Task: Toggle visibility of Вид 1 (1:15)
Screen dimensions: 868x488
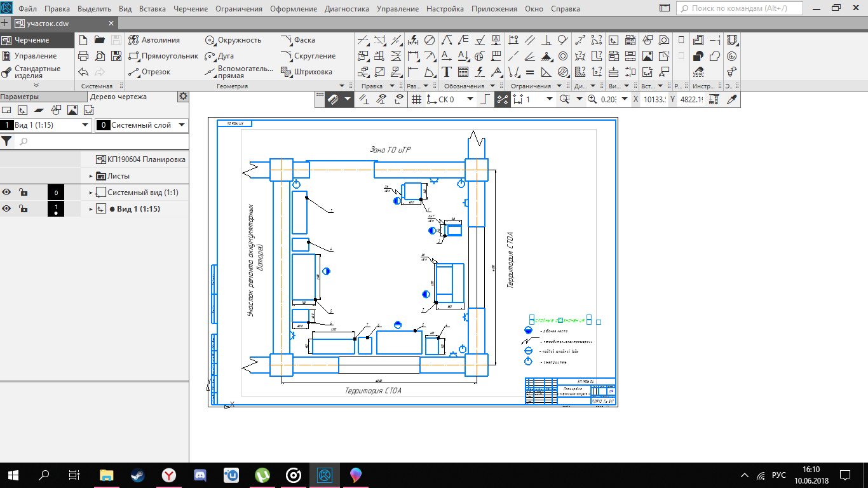Action: pyautogui.click(x=6, y=209)
